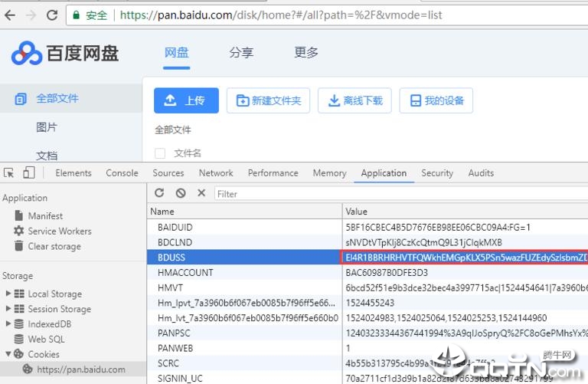Open the Performance DevTools tab
Viewport: 588px width, 384px height.
coord(273,173)
